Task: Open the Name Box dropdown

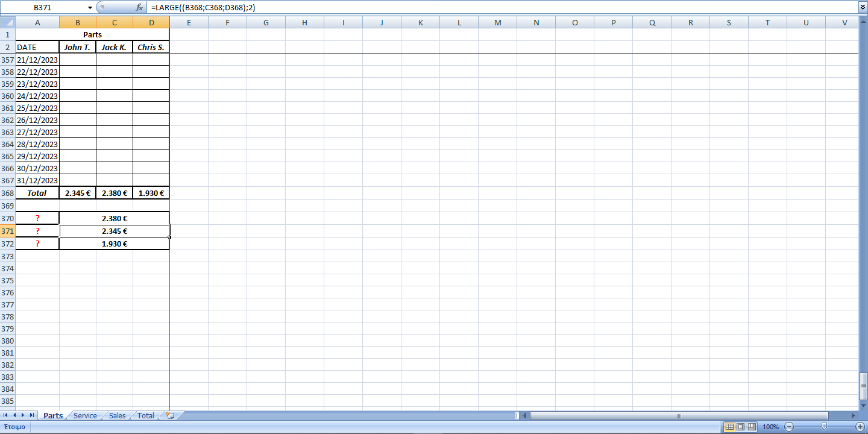Action: 90,8
